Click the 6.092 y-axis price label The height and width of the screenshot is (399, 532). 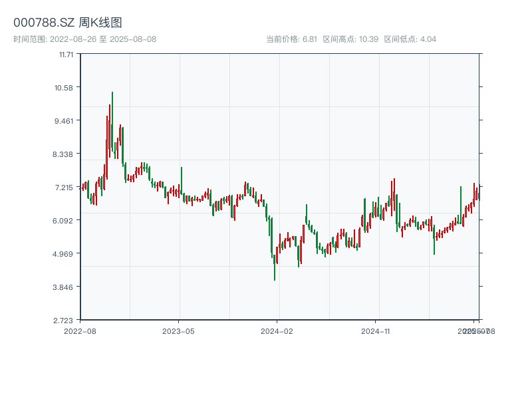(x=65, y=221)
